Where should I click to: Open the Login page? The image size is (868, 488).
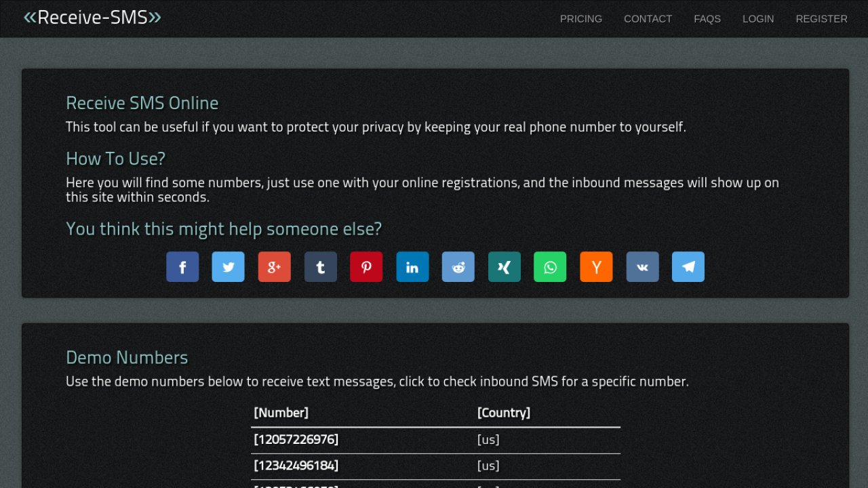(758, 19)
